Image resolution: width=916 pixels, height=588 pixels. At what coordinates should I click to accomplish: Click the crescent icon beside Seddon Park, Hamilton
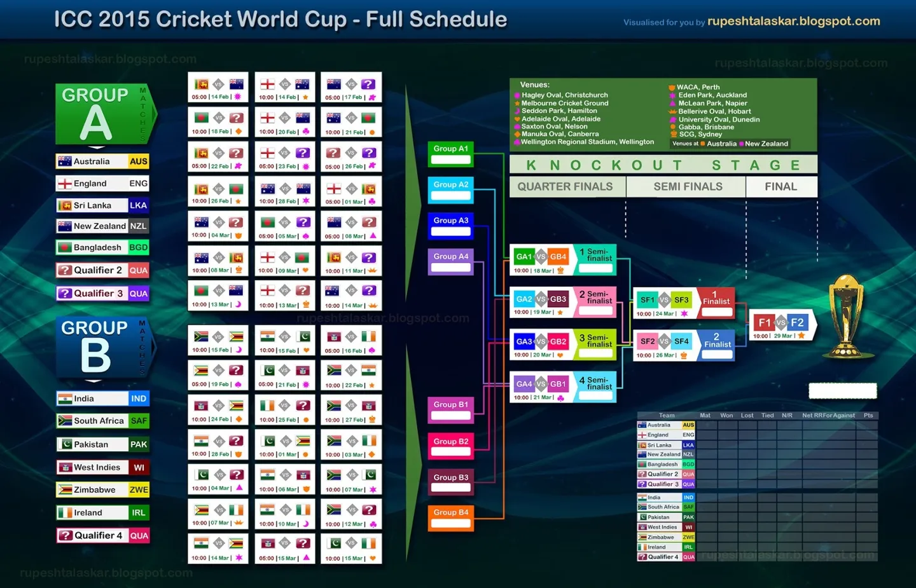pyautogui.click(x=517, y=111)
